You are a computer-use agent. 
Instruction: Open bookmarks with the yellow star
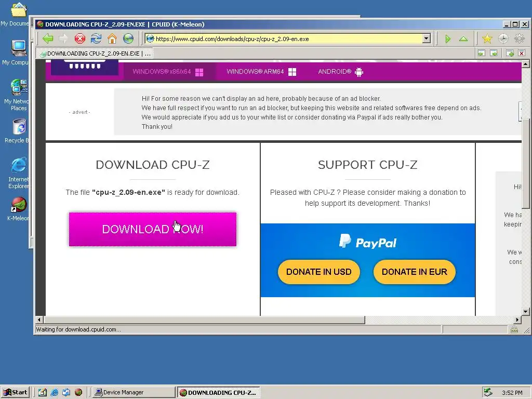[x=487, y=38]
